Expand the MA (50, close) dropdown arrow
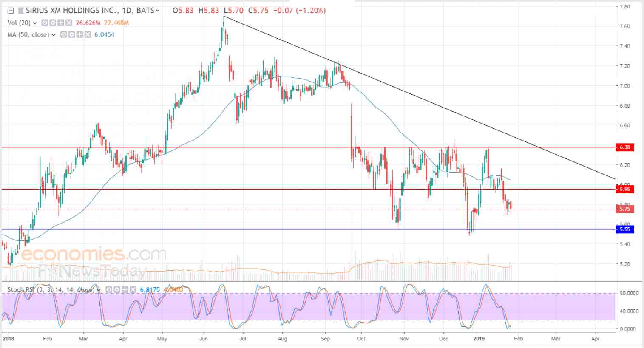644x348 pixels. [x=54, y=35]
